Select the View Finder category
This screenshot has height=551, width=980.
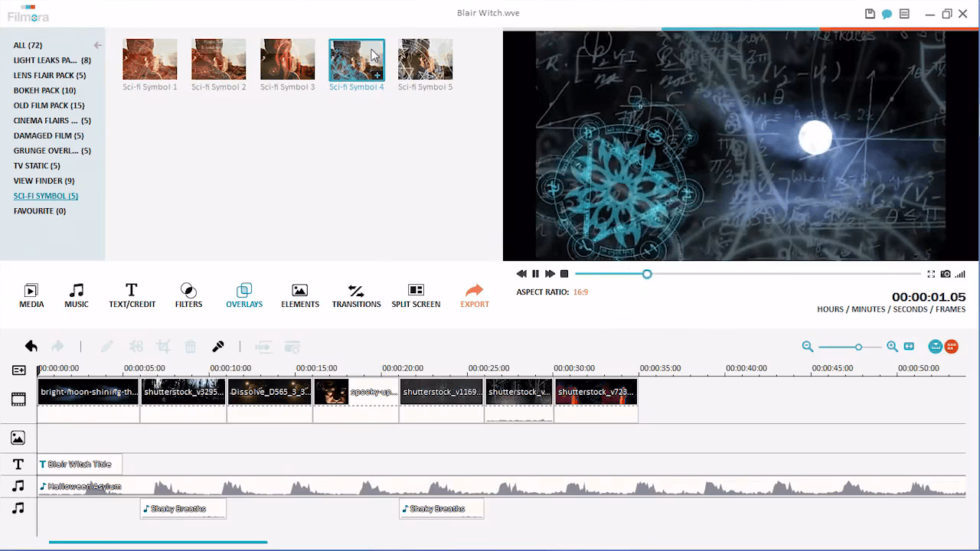pos(44,181)
